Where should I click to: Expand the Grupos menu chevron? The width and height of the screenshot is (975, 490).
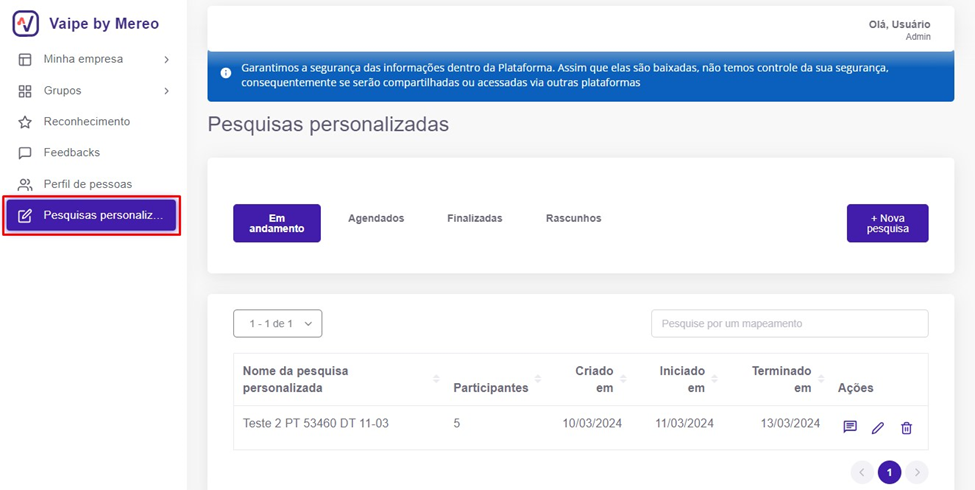click(x=167, y=91)
